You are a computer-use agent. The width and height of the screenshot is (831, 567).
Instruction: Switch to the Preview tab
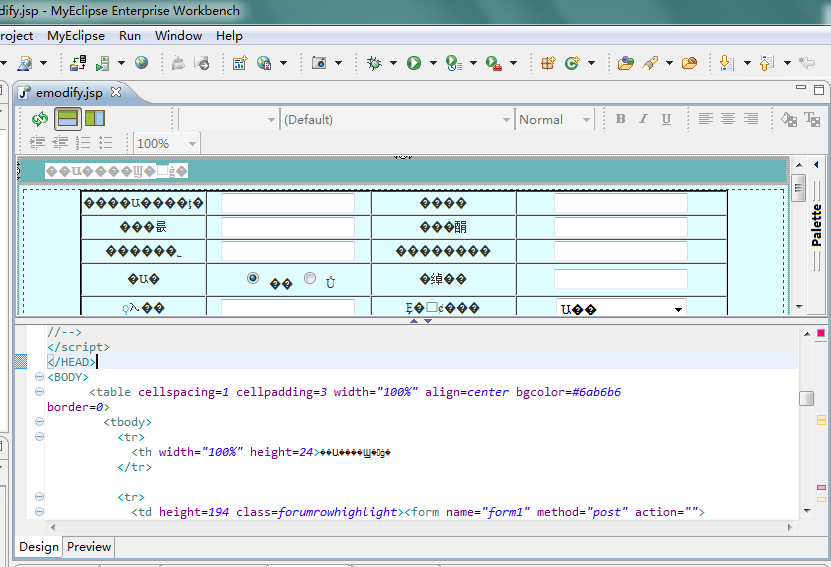[89, 547]
